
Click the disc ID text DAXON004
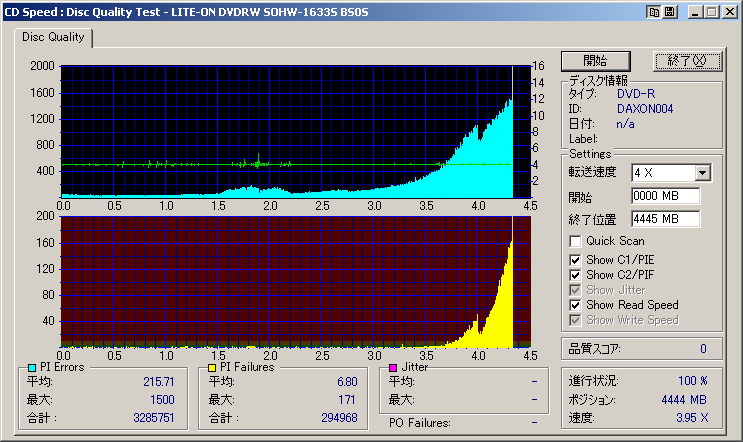[x=645, y=109]
